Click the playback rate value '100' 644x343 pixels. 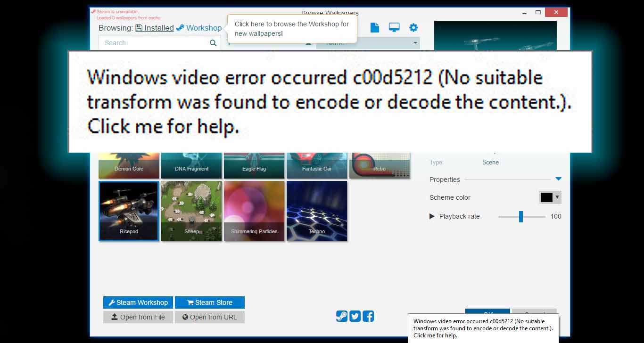(x=556, y=216)
